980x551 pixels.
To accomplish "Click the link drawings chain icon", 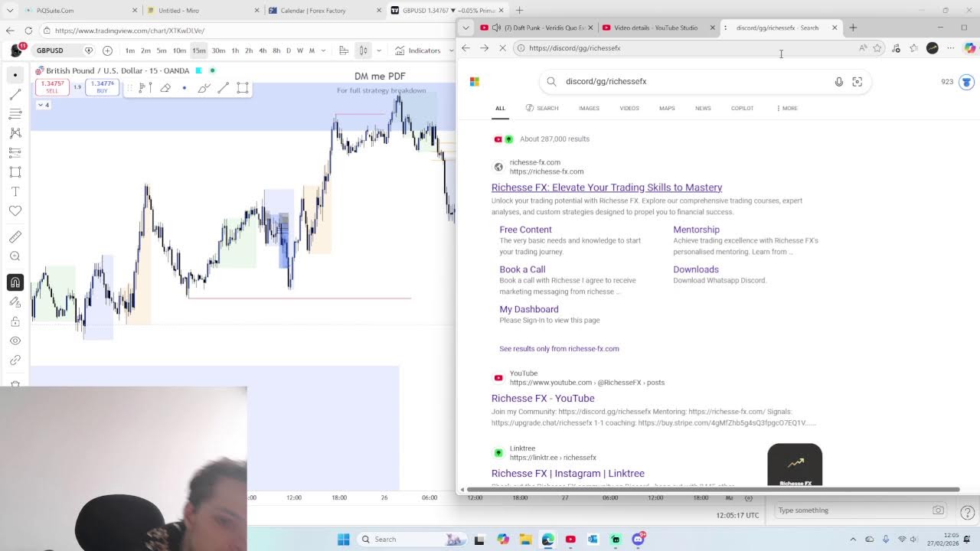I will click(x=15, y=360).
